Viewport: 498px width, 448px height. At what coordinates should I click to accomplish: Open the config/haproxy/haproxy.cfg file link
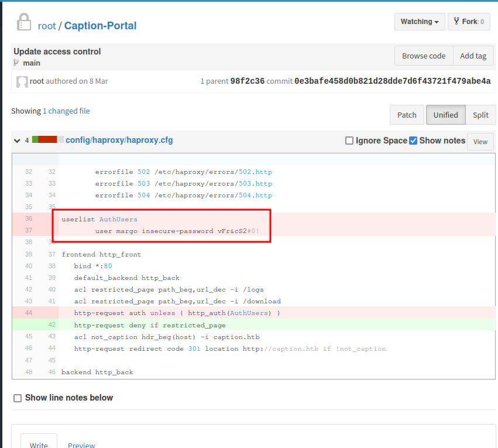click(x=119, y=141)
